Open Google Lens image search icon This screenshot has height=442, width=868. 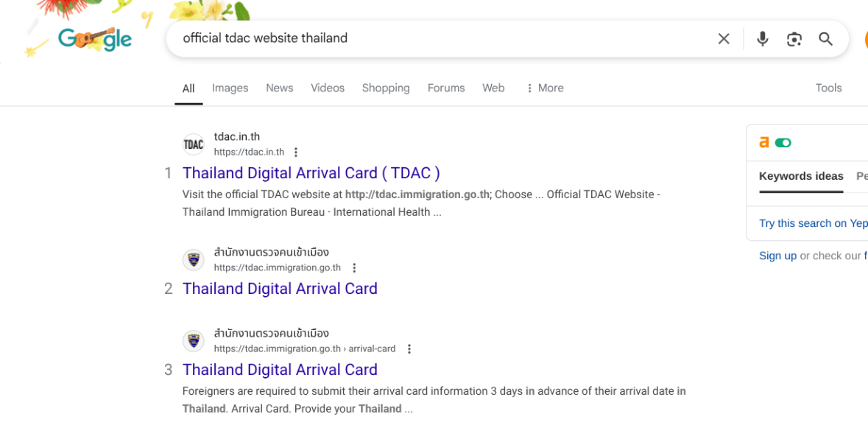pos(794,39)
